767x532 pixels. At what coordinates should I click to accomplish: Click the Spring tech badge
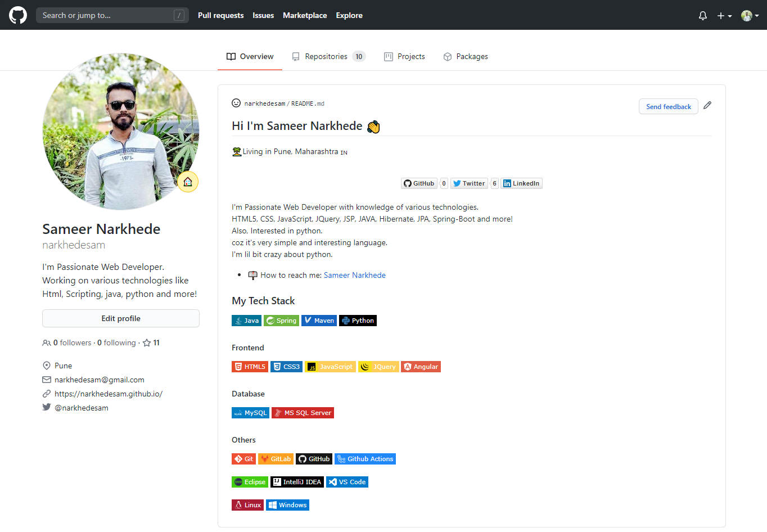(281, 321)
